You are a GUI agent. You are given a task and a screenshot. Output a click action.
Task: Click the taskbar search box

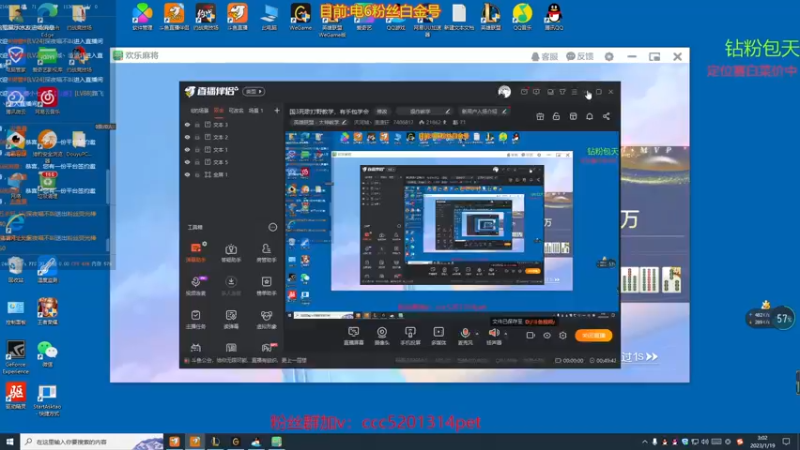point(92,441)
